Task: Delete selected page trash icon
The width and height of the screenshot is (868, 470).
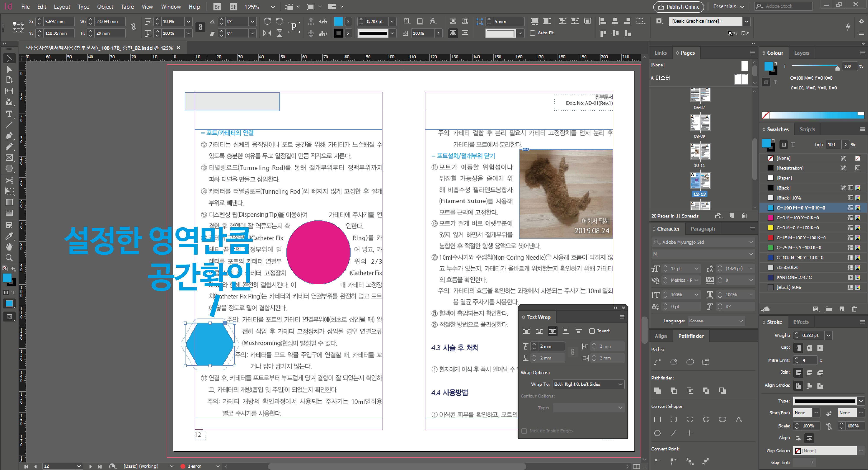Action: [x=744, y=216]
